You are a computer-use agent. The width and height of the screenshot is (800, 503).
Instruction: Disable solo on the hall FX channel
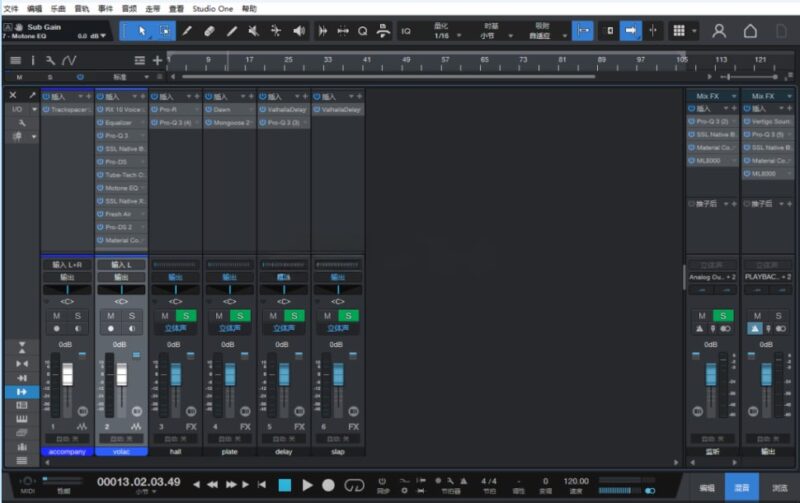[x=186, y=316]
